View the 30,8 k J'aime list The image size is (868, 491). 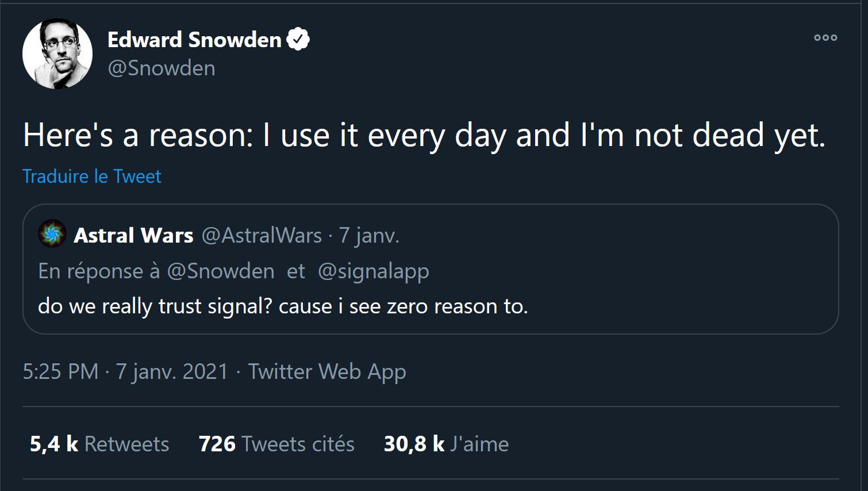(x=446, y=444)
